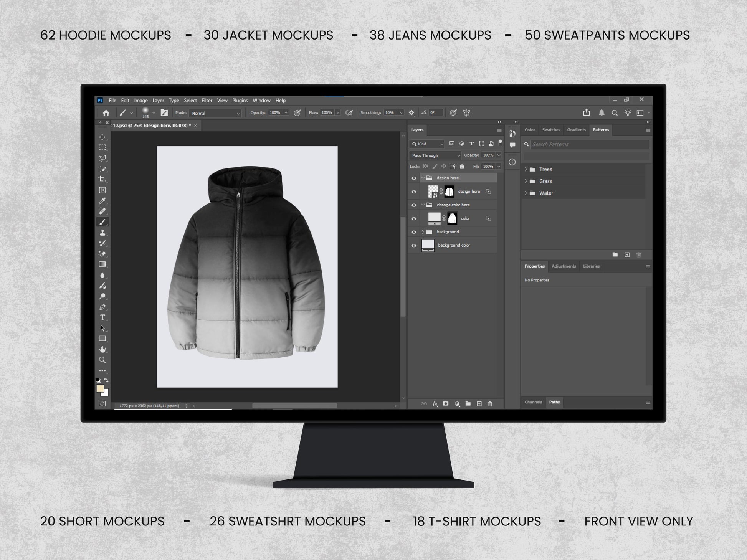
Task: Toggle visibility of the 'background color' layer
Action: [413, 245]
